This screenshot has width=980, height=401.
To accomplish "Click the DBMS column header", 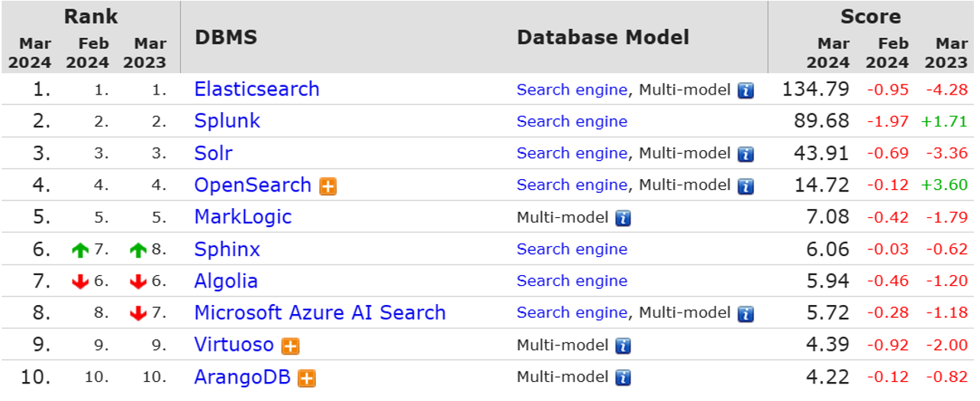I will pos(226,37).
